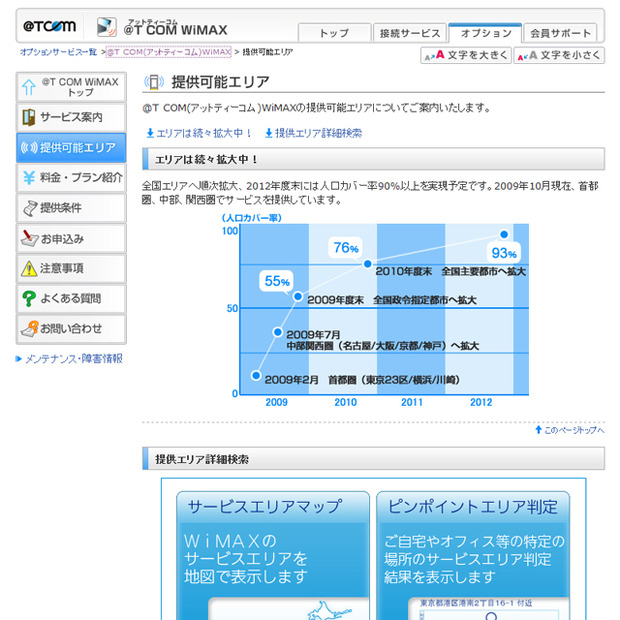The image size is (620, 620).
Task: Open @T COM(アットティーコム)WiMAX breadcrumb link
Action: coord(168,52)
